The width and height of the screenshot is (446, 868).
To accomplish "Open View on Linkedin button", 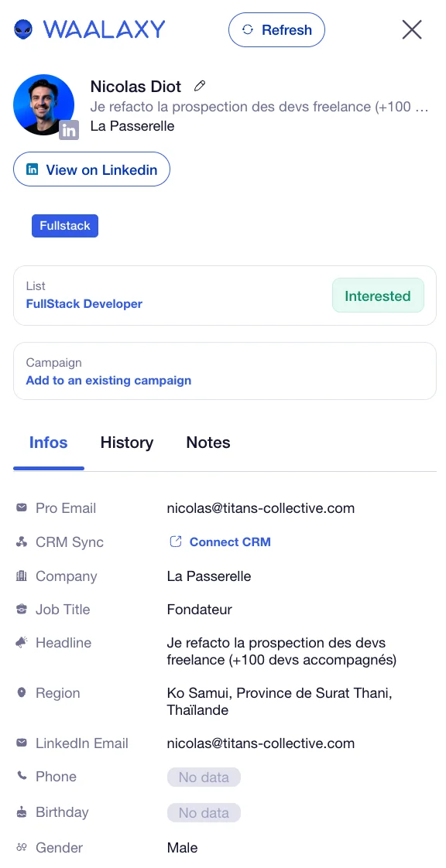I will tap(91, 169).
